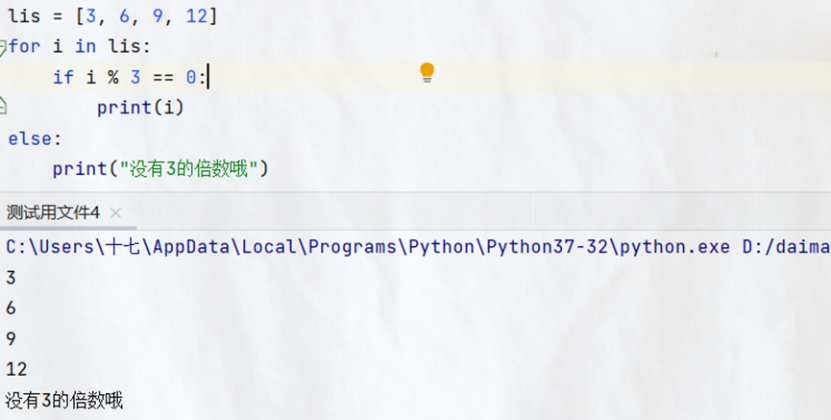Click output line '12' in console
This screenshot has height=420, width=831.
[16, 369]
